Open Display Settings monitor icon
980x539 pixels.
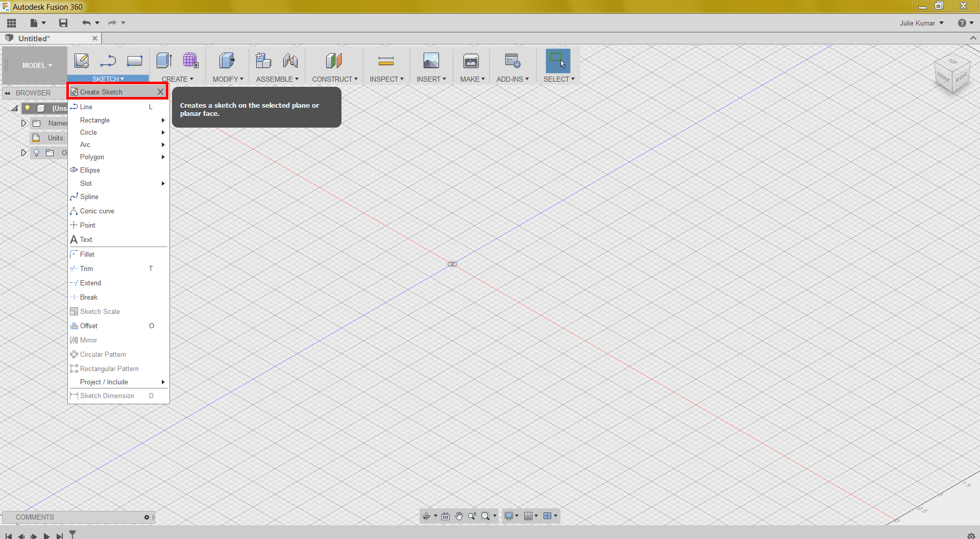[509, 516]
